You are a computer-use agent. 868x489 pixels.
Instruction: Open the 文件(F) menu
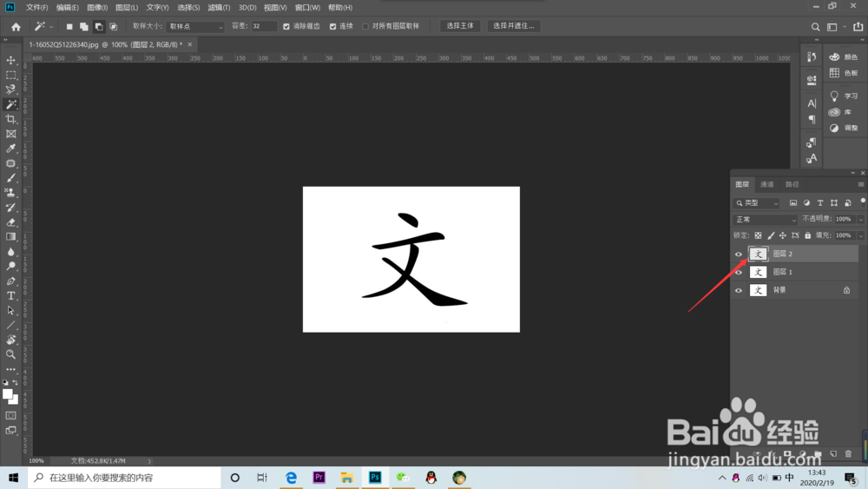[x=37, y=8]
